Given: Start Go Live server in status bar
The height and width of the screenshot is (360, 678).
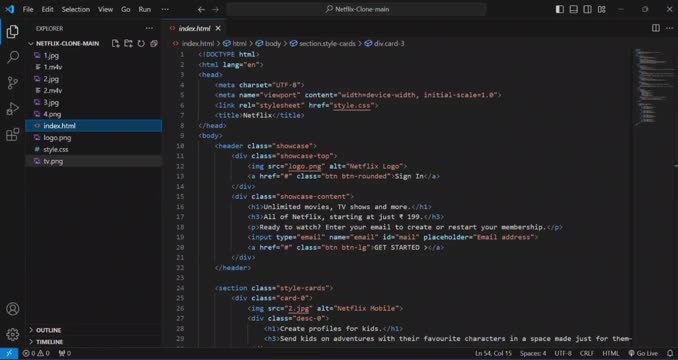Looking at the screenshot, I should point(643,354).
